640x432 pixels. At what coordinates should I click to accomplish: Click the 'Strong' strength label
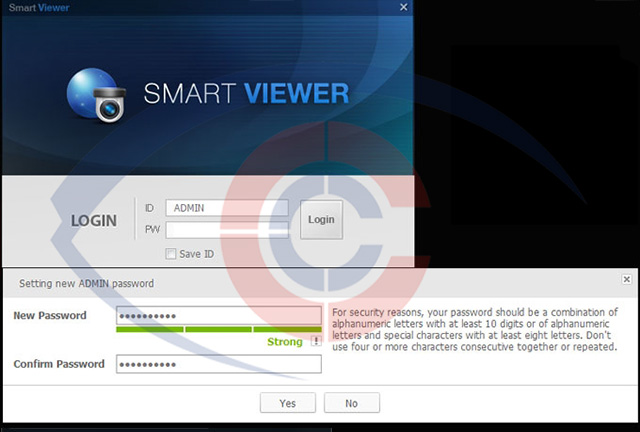click(285, 342)
